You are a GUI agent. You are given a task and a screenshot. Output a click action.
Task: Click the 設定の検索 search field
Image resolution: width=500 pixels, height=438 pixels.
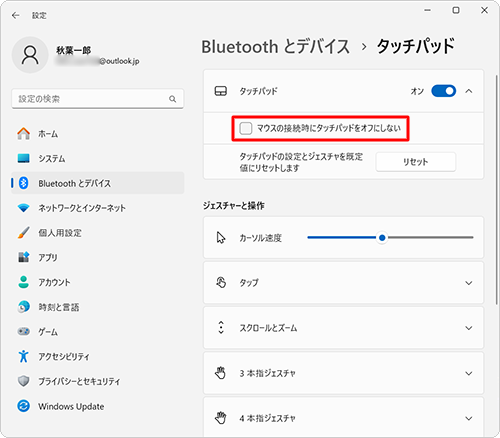pyautogui.click(x=98, y=99)
